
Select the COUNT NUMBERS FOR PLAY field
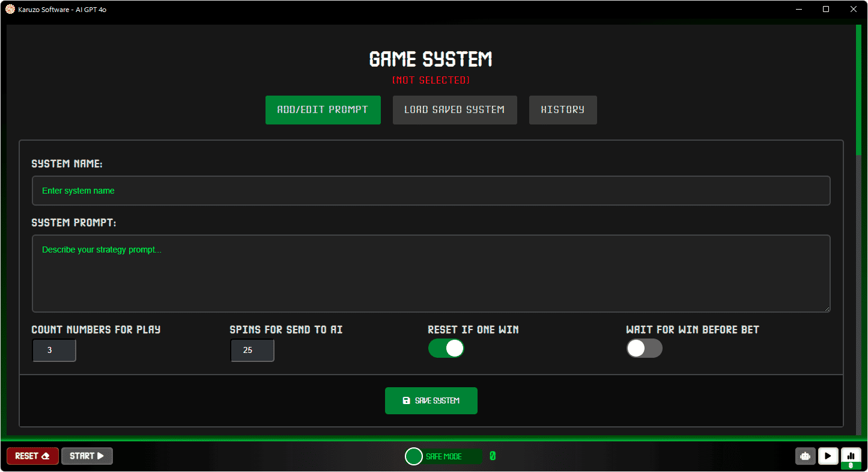tap(53, 350)
